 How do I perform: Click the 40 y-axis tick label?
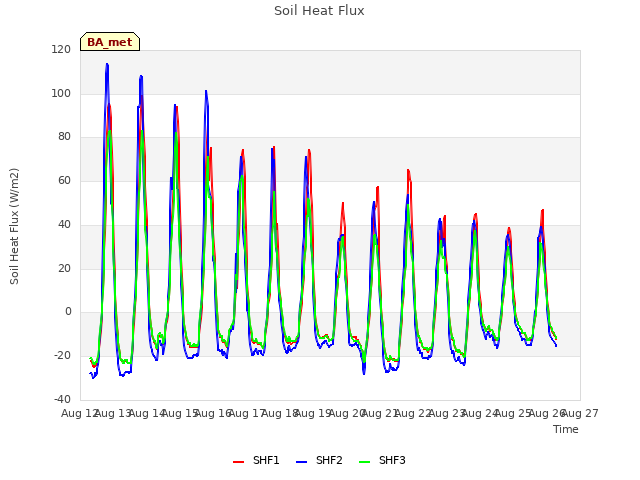(x=64, y=224)
